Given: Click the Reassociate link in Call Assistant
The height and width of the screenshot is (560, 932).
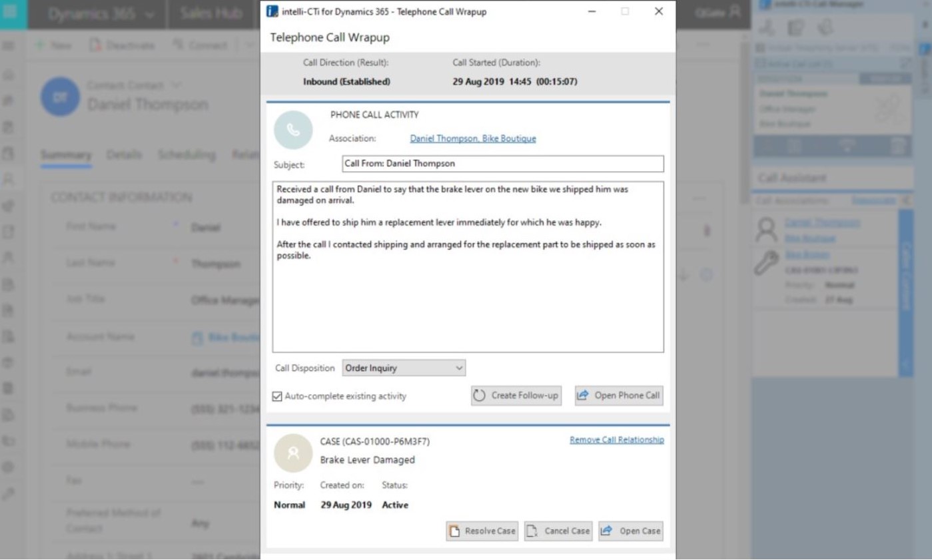Looking at the screenshot, I should (x=872, y=200).
